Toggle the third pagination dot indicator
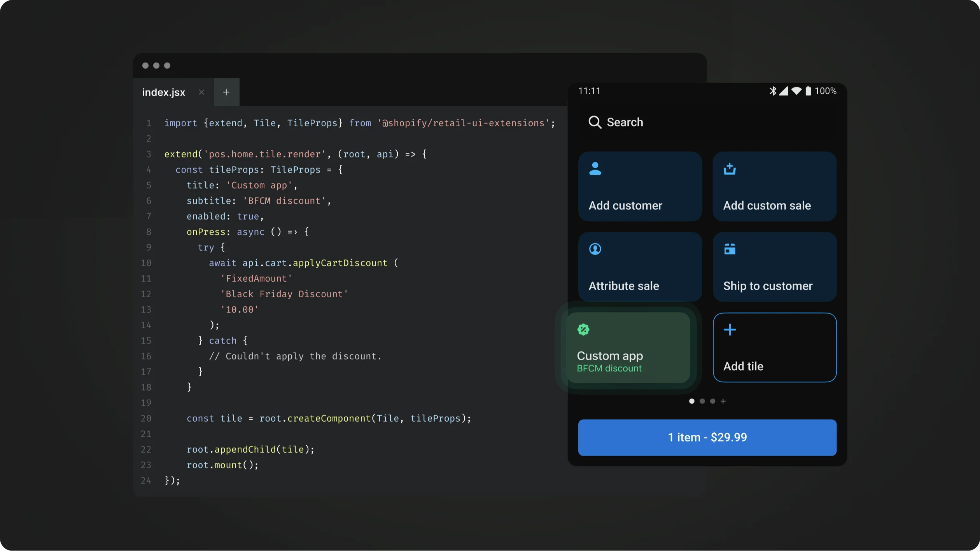 713,401
